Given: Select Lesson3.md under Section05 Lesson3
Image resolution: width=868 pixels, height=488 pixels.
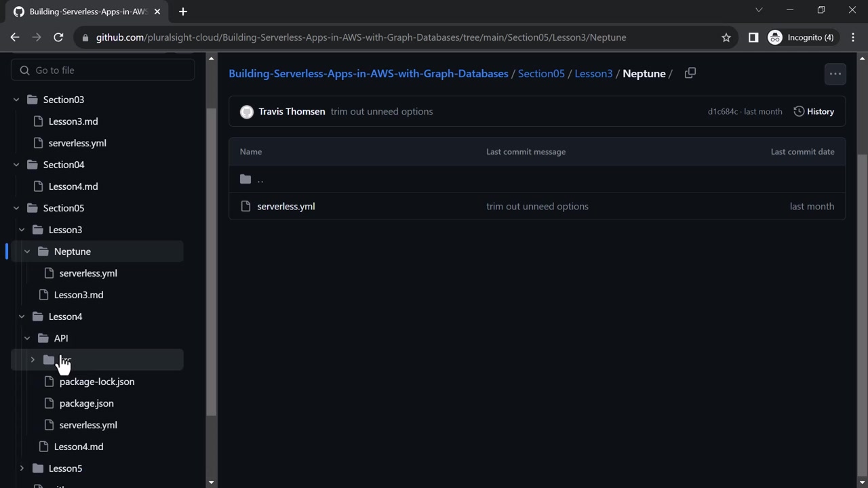Looking at the screenshot, I should [x=79, y=295].
